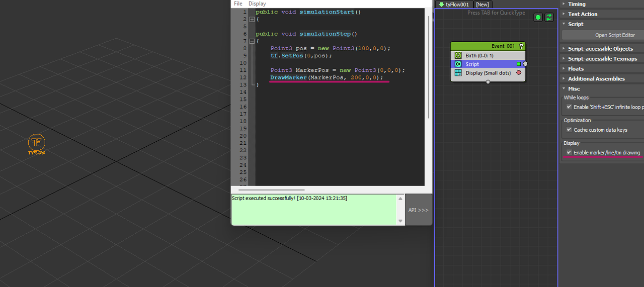Click the DrawMarker call on line 12
The width and height of the screenshot is (644, 287).
(x=327, y=77)
